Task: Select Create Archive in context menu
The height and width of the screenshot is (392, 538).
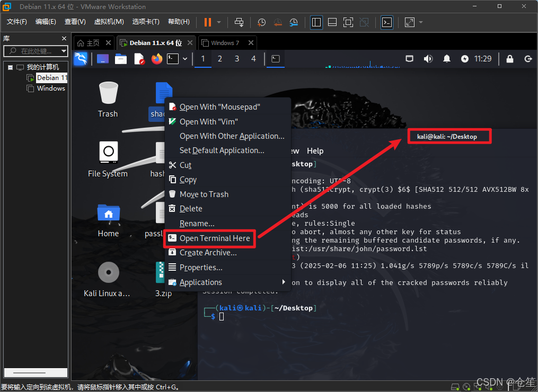Action: [x=227, y=253]
